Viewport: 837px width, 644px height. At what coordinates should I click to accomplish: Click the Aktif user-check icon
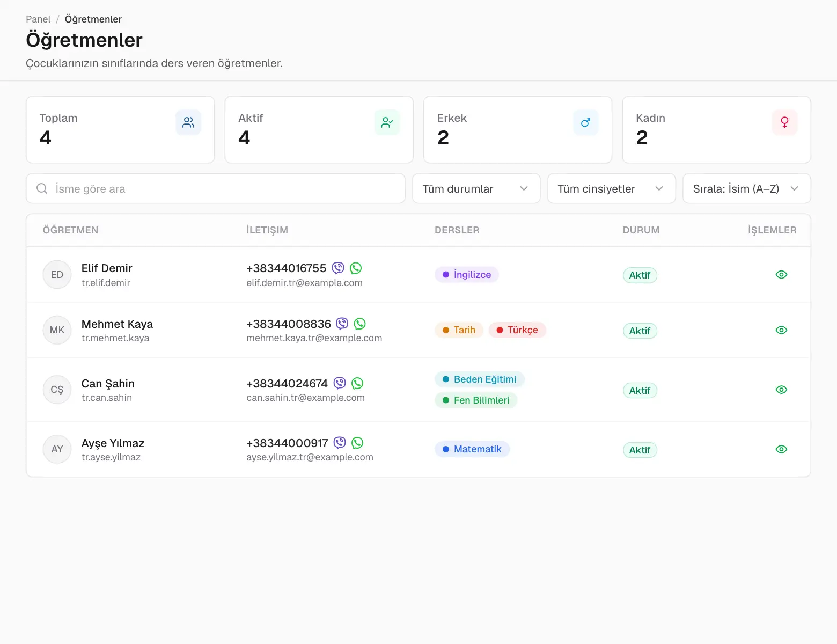[x=387, y=122]
